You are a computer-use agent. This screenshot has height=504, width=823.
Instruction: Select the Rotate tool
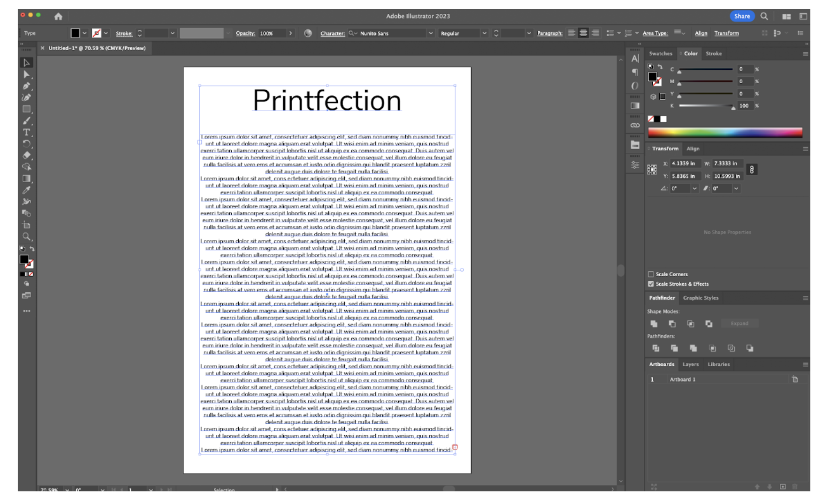coord(27,143)
